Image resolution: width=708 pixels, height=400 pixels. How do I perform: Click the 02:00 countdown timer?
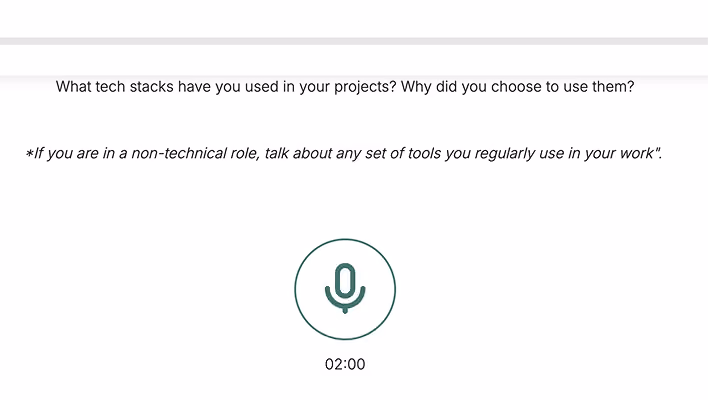[345, 364]
